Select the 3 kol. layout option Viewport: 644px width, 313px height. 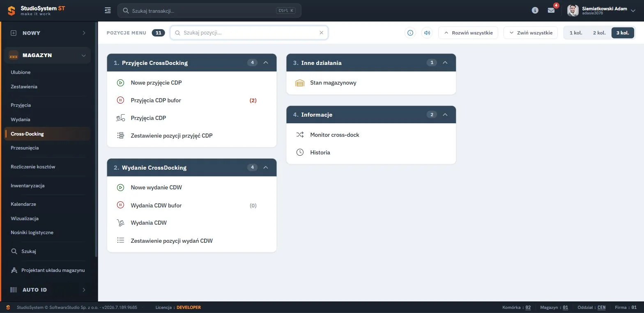coord(623,33)
